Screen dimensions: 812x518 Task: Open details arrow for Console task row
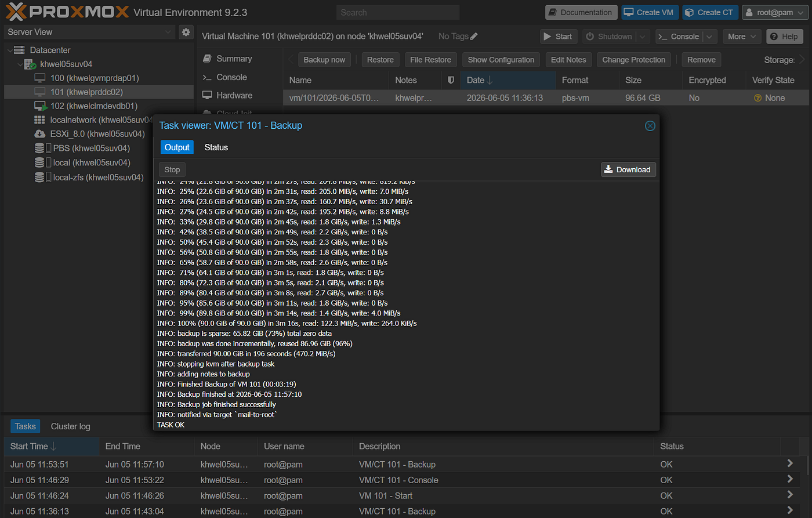coord(789,479)
